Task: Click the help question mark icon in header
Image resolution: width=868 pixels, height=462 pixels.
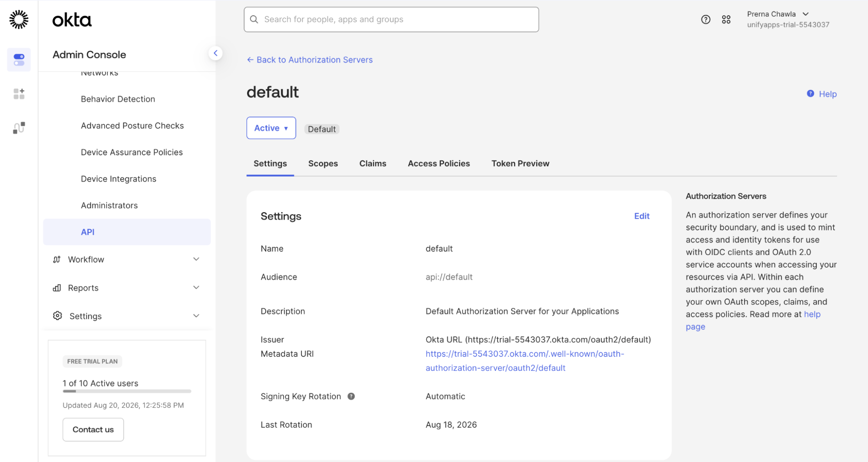Action: pyautogui.click(x=706, y=20)
